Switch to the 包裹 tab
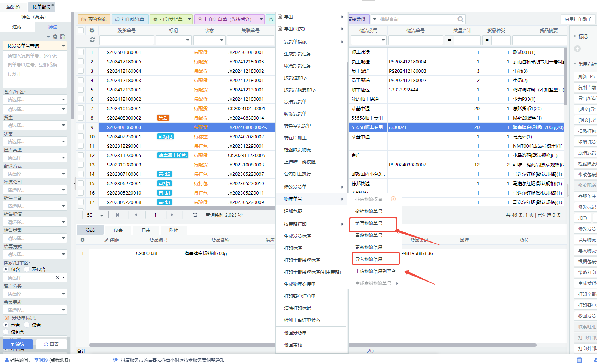Image resolution: width=597 pixels, height=364 pixels. (x=118, y=230)
